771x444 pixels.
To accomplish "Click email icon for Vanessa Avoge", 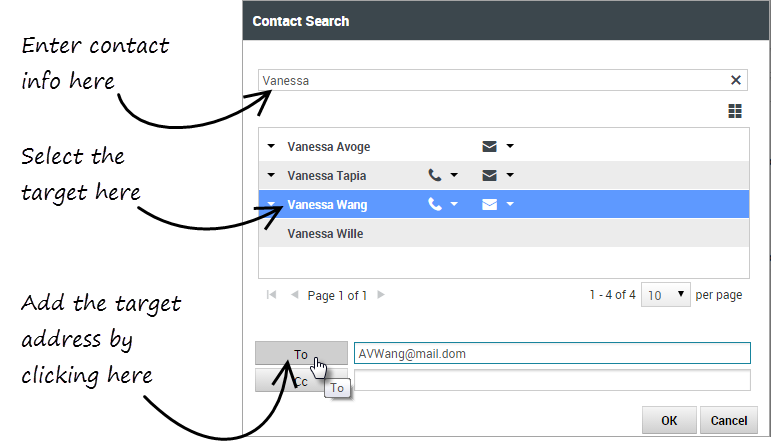I will pos(489,147).
